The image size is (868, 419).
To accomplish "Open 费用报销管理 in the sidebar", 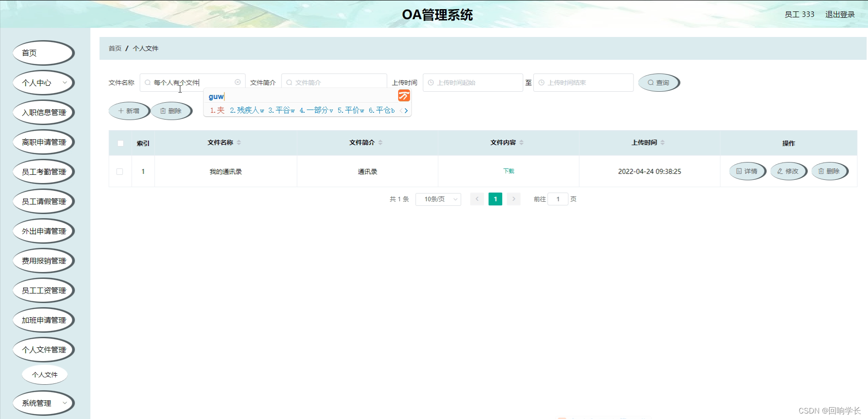I will [43, 261].
